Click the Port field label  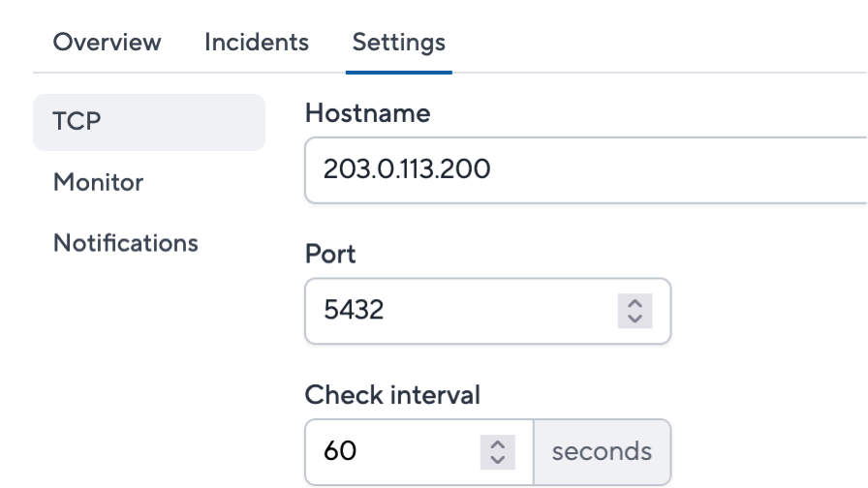click(x=330, y=255)
